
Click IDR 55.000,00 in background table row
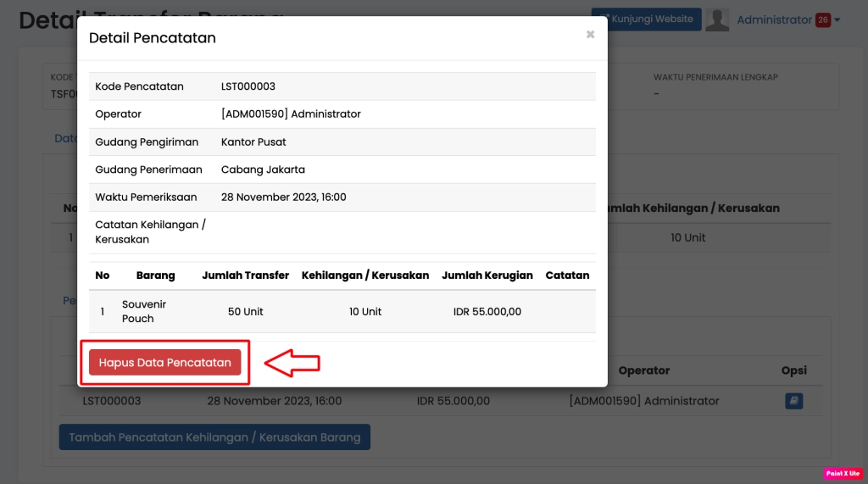(x=453, y=401)
